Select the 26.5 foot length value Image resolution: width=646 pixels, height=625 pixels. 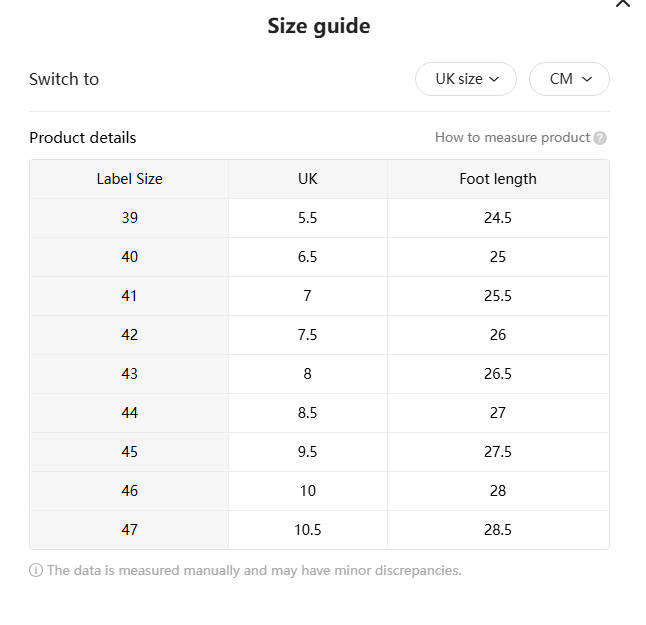(x=498, y=374)
